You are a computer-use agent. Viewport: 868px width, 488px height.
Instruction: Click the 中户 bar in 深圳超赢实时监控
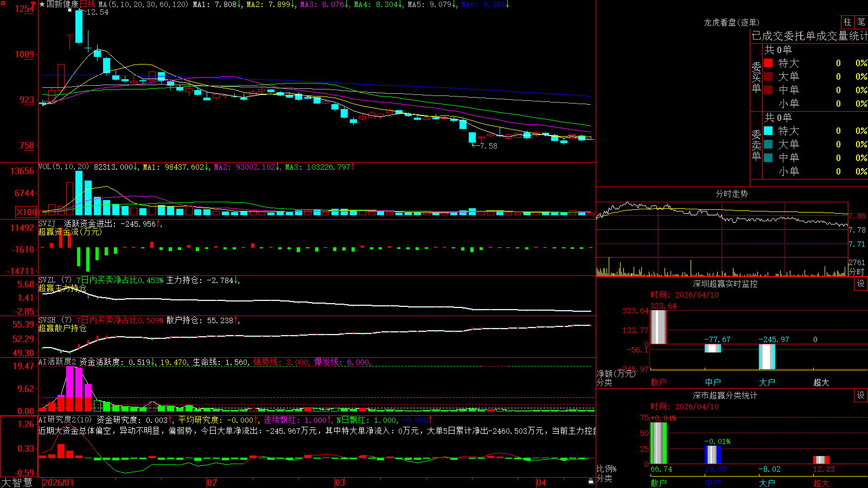click(713, 348)
